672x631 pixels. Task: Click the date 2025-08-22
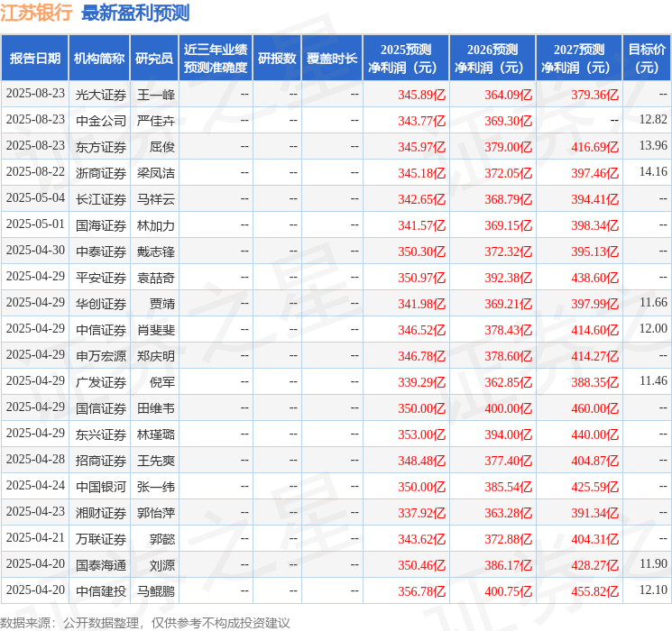coord(35,171)
